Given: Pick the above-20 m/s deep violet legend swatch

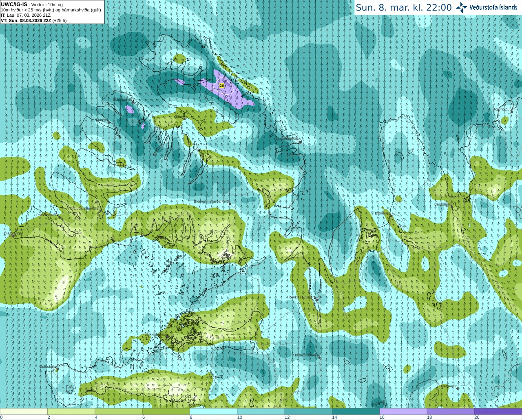Looking at the screenshot, I should pos(498,411).
